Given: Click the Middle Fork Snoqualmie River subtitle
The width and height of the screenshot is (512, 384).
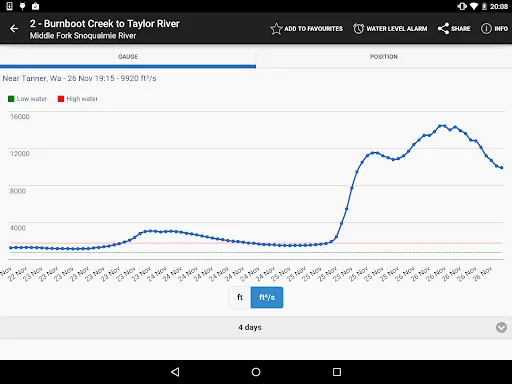Looking at the screenshot, I should coord(83,36).
